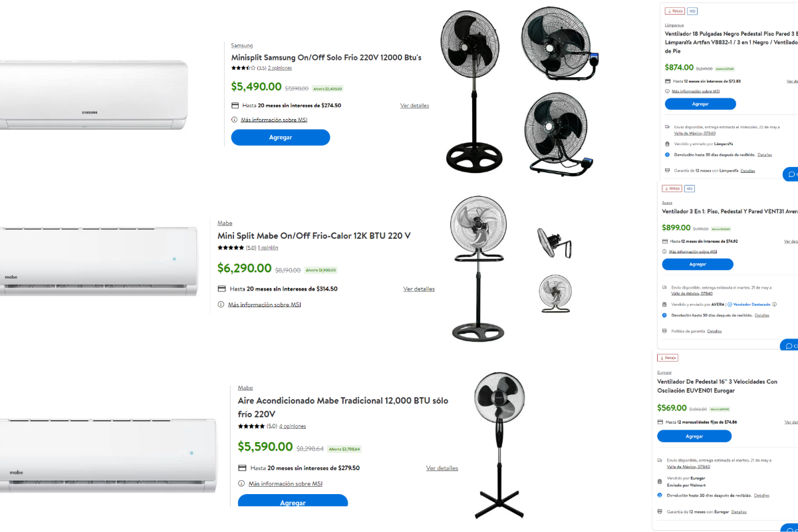Screen dimensions: 798x532
Task: Click the return arrow icon near "Devolución hasta 30 días"
Action: pos(666,154)
